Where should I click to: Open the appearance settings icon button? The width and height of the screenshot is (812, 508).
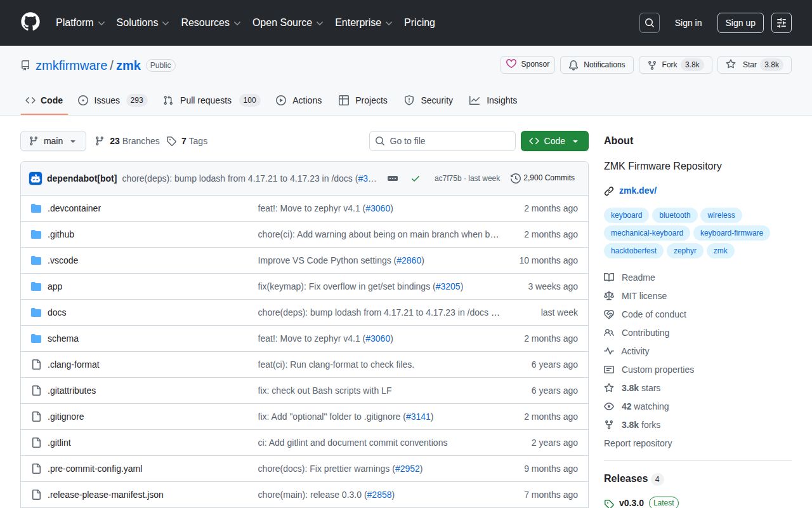click(782, 23)
